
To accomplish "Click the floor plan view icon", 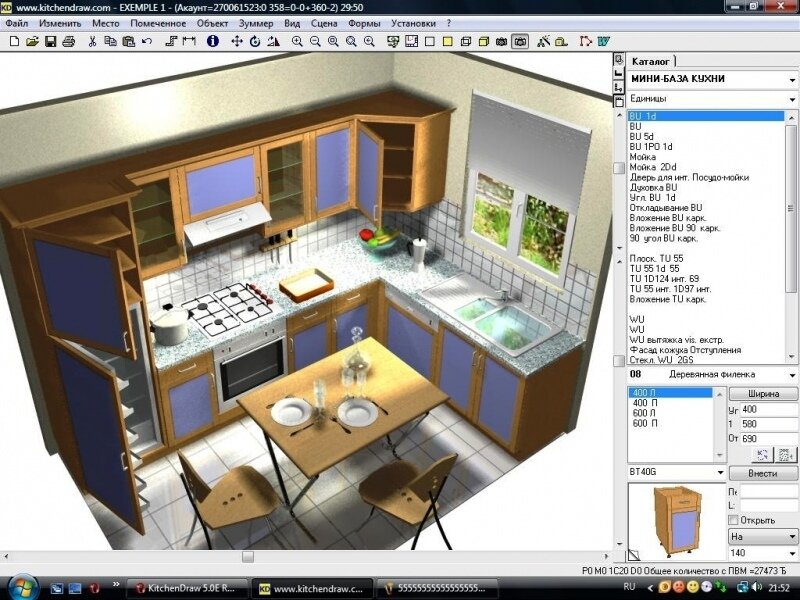I will pyautogui.click(x=411, y=42).
